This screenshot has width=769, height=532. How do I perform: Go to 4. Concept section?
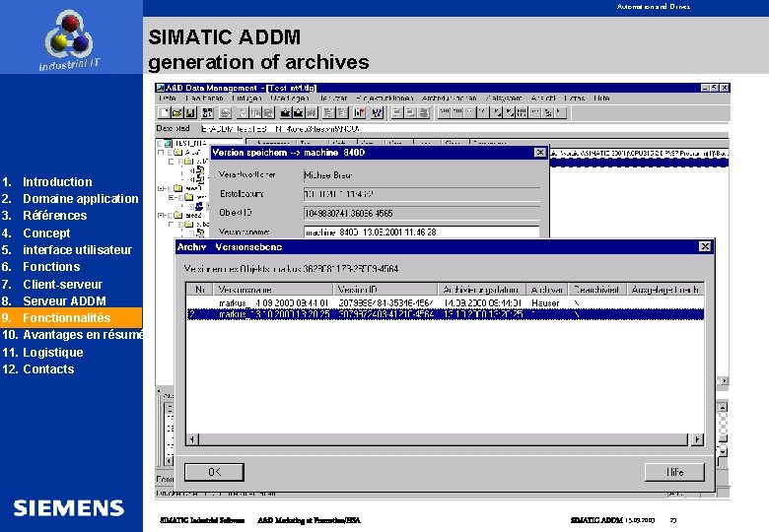(35, 233)
